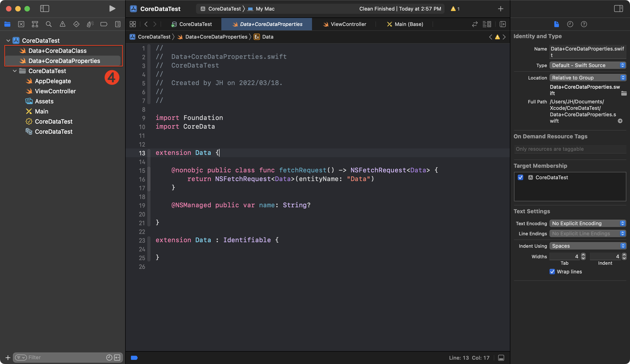Click the Run play button
The height and width of the screenshot is (364, 630).
click(112, 9)
